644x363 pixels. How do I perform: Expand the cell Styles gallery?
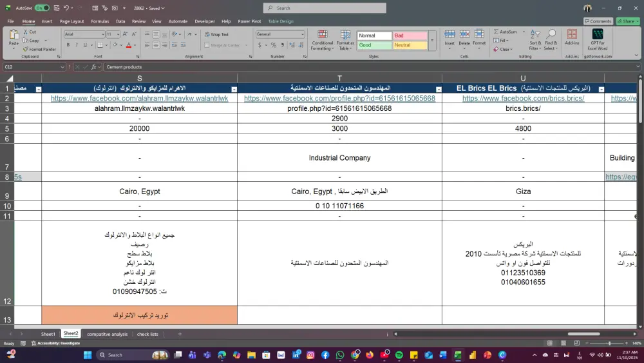pos(432,41)
